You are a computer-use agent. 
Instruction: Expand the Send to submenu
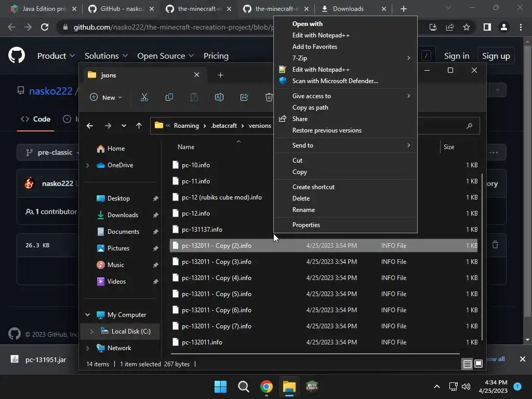[345, 145]
